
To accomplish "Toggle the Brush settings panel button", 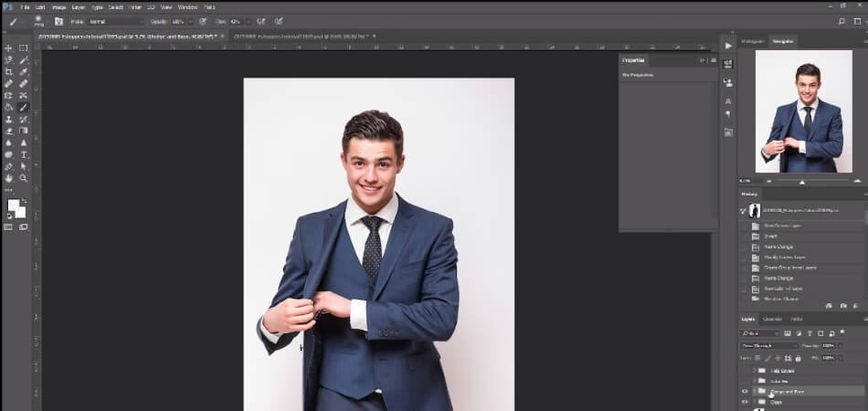I will 58,22.
